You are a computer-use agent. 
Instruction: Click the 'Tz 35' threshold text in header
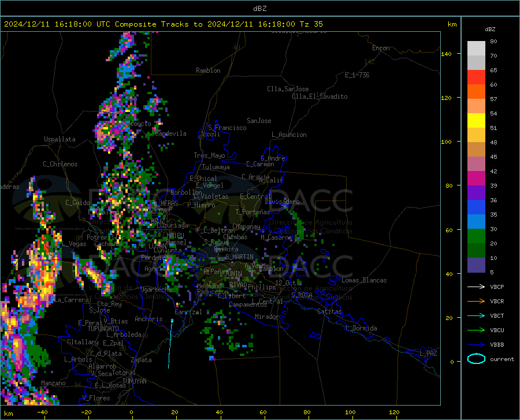click(x=311, y=24)
